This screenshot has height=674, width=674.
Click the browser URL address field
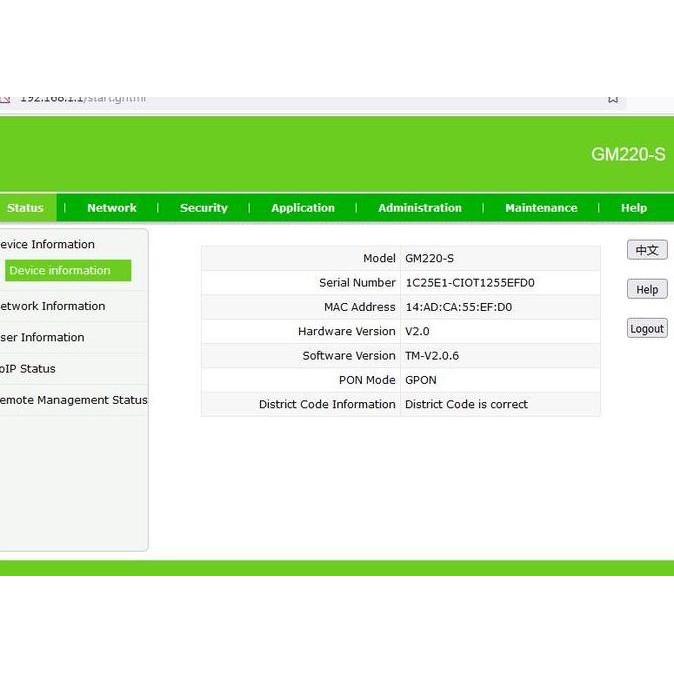300,100
